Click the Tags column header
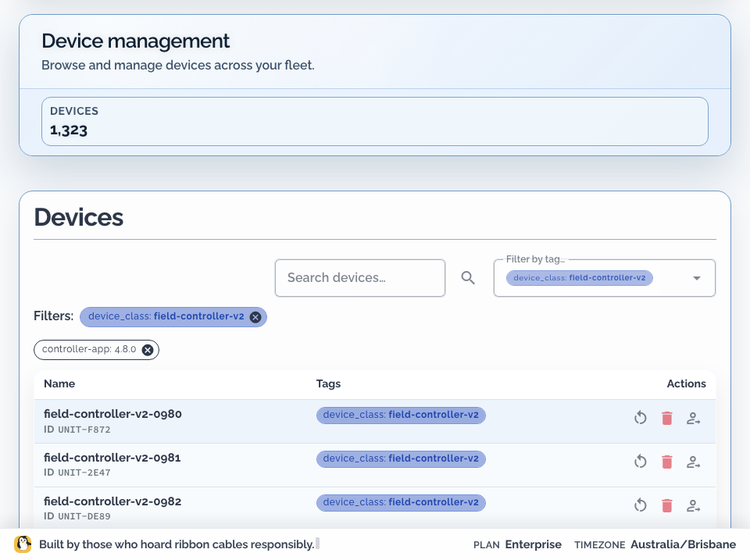Screen dimensions: 750x560 pos(328,384)
